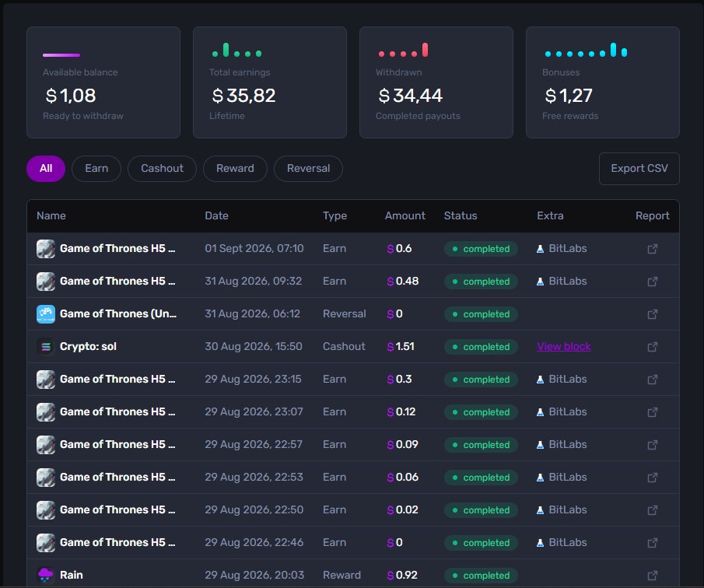Screen dimensions: 704x588
Task: Filter transactions by Reward
Action: (235, 168)
